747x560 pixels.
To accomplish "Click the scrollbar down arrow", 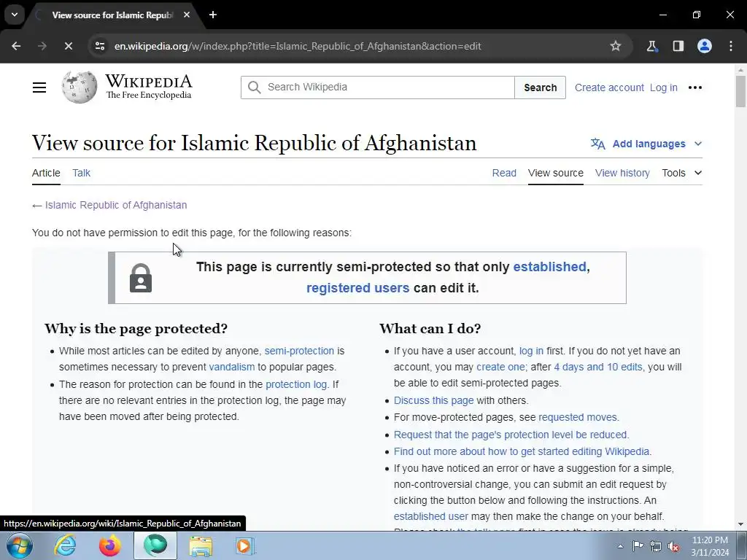I will coord(740,524).
